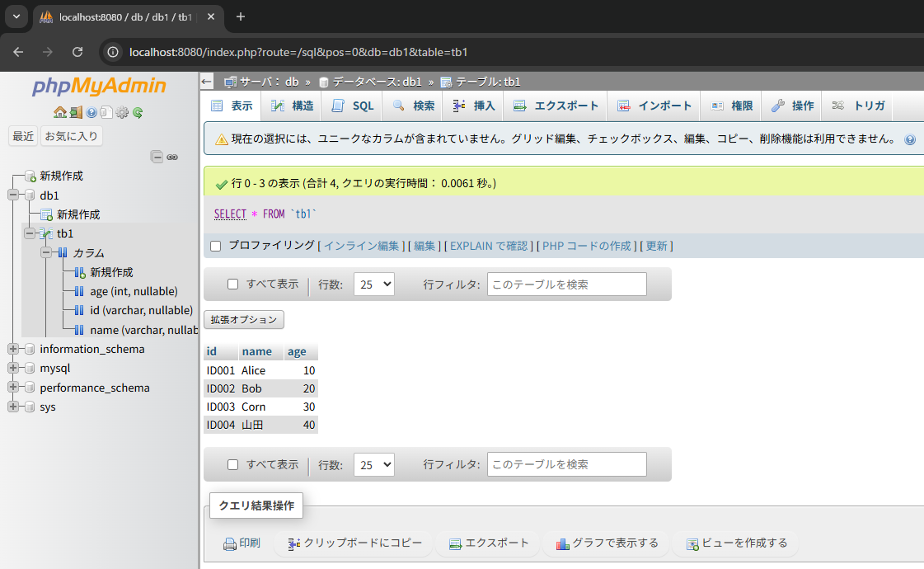924x569 pixels.
Task: Click the 編集 link to edit the query
Action: pyautogui.click(x=424, y=246)
